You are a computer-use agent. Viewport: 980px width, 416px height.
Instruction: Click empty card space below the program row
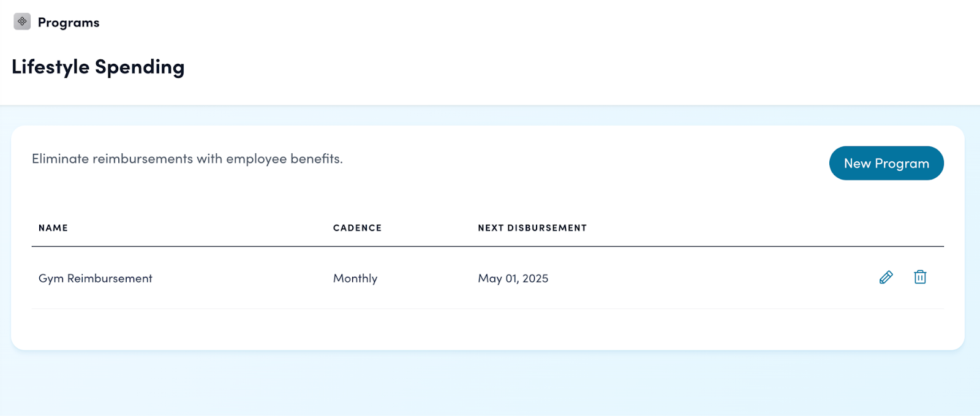(x=488, y=330)
